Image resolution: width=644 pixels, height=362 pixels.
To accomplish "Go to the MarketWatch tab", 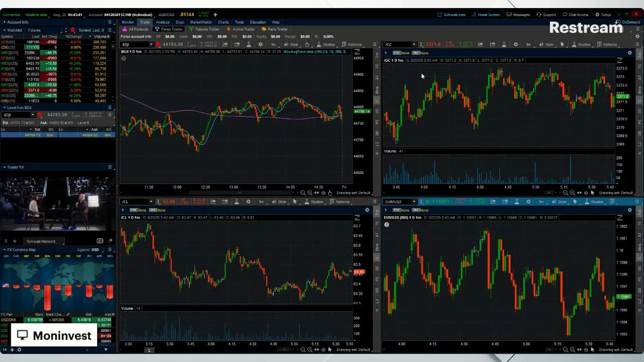I will [201, 22].
